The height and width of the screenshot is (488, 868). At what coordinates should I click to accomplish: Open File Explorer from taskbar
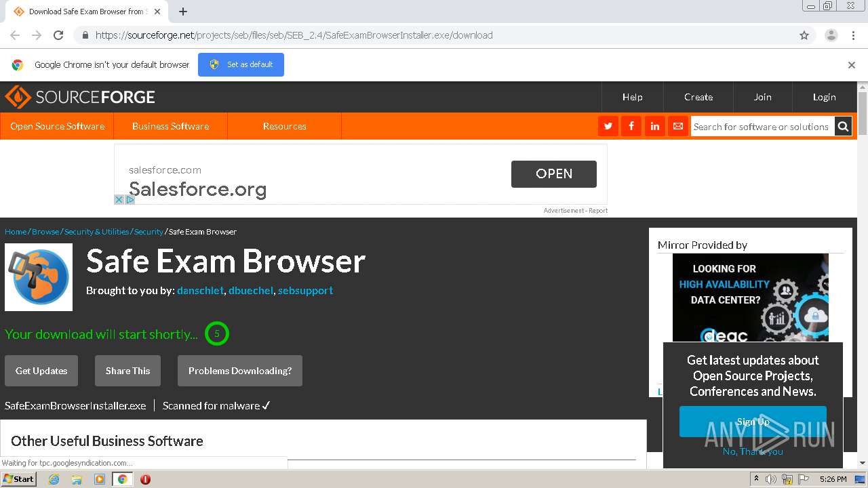77,479
